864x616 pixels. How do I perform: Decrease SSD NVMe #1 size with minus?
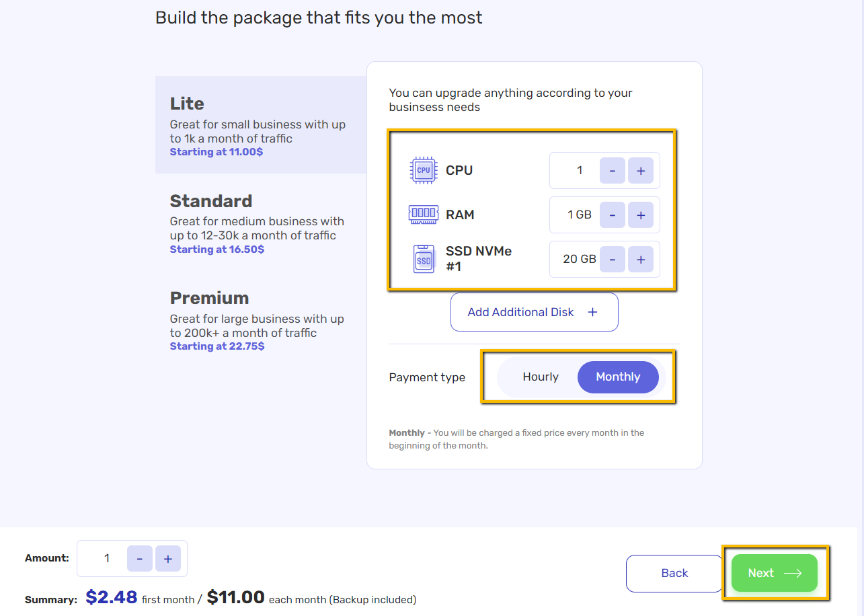[x=613, y=260]
